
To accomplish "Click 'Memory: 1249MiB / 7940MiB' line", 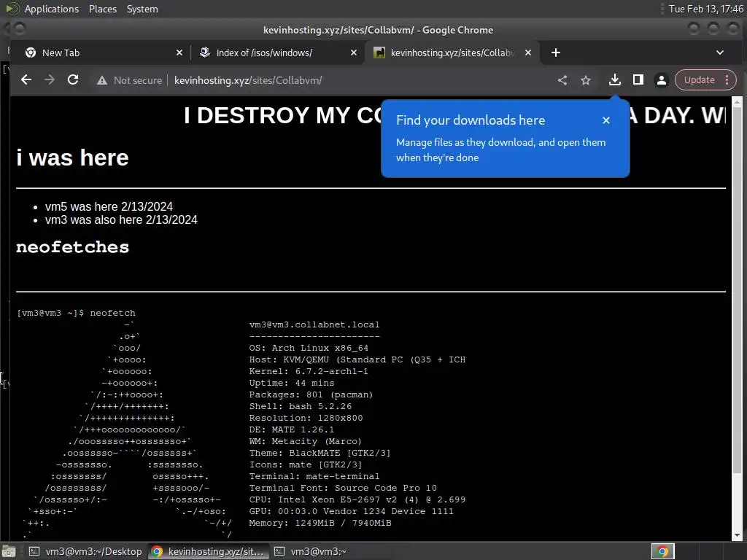I will [x=320, y=523].
